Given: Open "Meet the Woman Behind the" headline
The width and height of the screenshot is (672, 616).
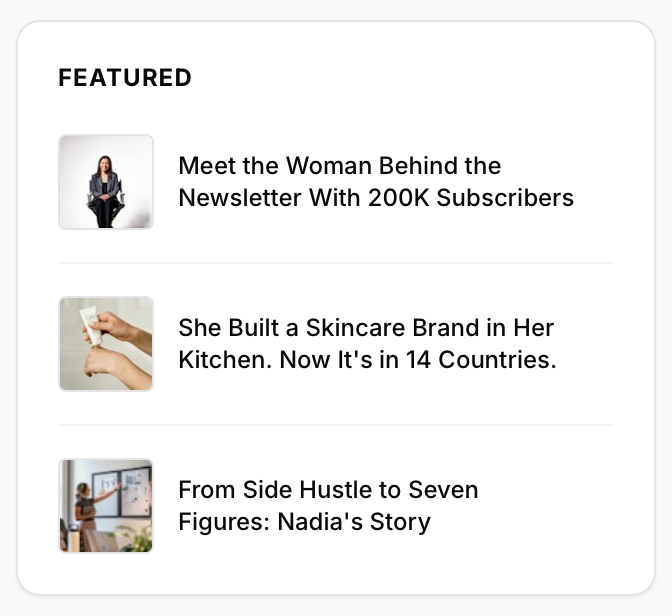Looking at the screenshot, I should [x=339, y=166].
